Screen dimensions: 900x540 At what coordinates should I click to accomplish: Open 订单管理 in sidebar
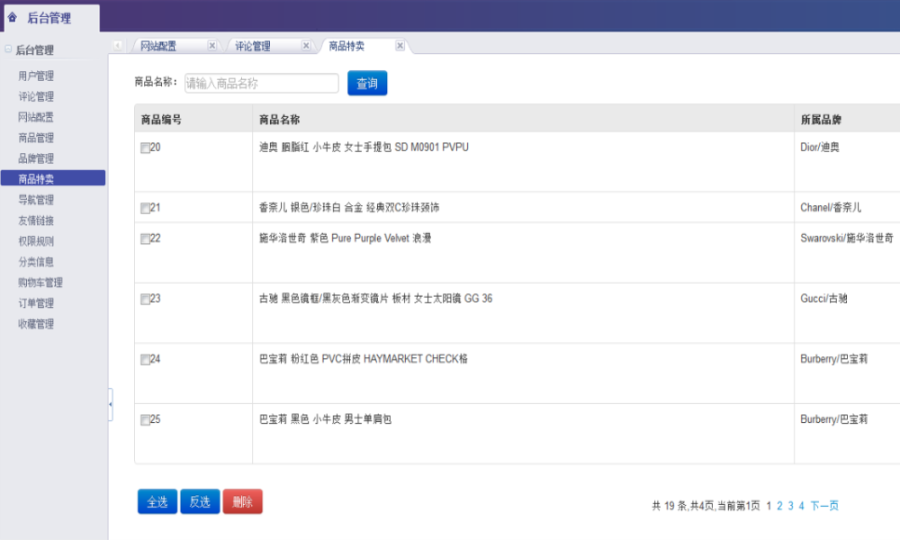click(36, 303)
